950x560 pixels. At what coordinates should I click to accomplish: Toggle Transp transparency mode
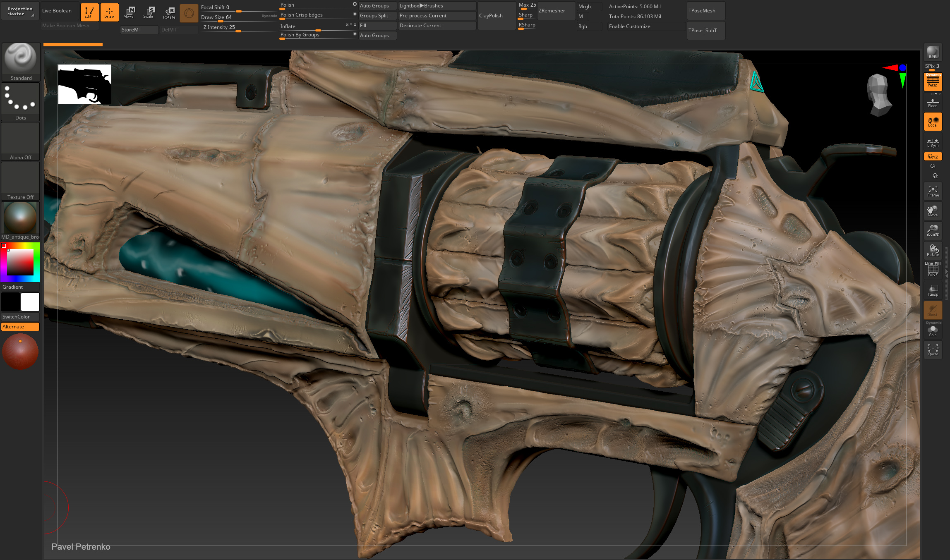[x=933, y=290]
